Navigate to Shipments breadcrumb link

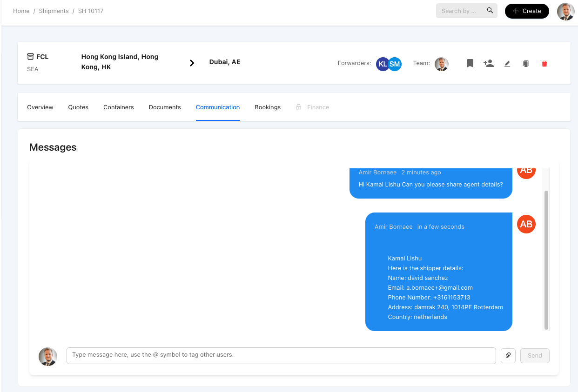[54, 11]
